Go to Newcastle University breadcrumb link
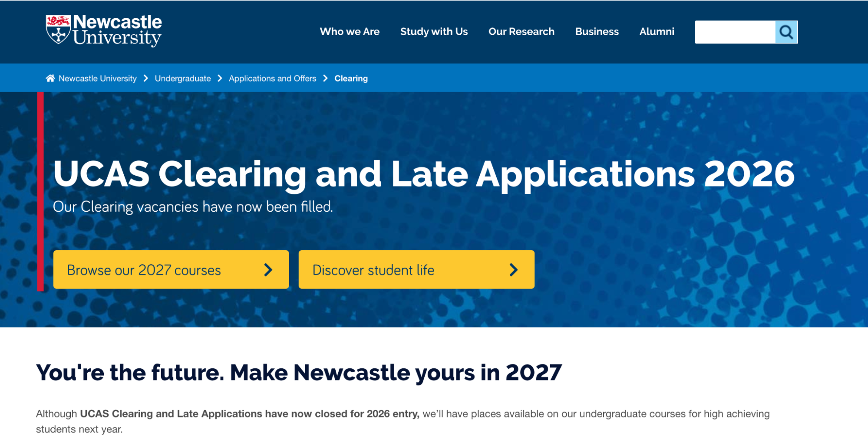The image size is (868, 439). 98,79
